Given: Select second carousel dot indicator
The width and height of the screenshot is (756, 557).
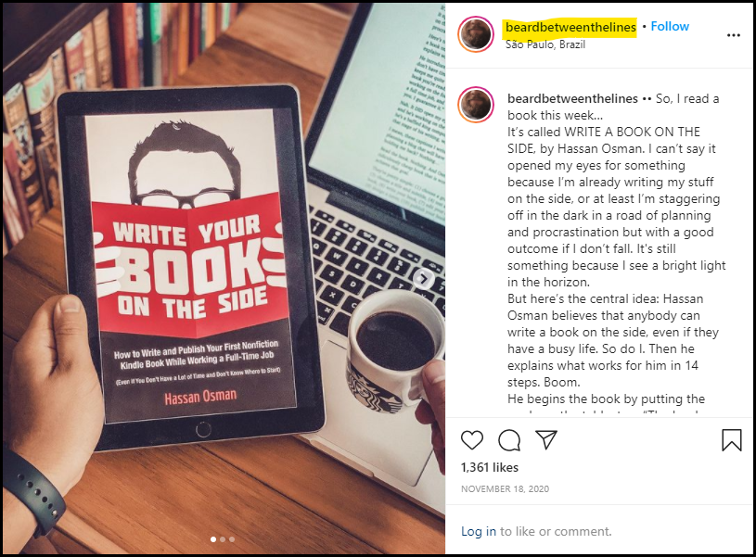Looking at the screenshot, I should [x=223, y=539].
